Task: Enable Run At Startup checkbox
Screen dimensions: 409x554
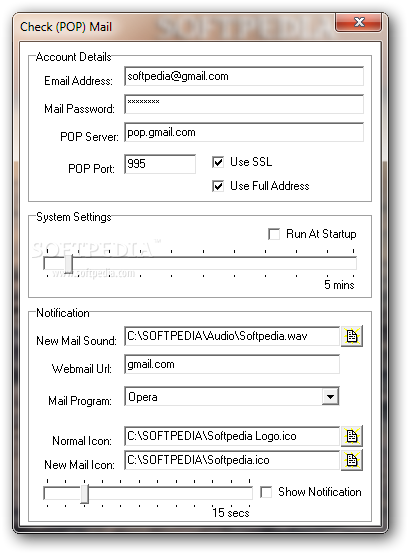Action: coord(274,234)
